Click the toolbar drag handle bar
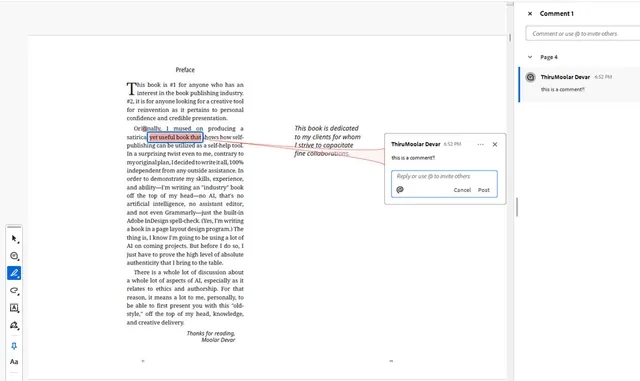Viewport: 640px width, 381px height. [x=14, y=227]
